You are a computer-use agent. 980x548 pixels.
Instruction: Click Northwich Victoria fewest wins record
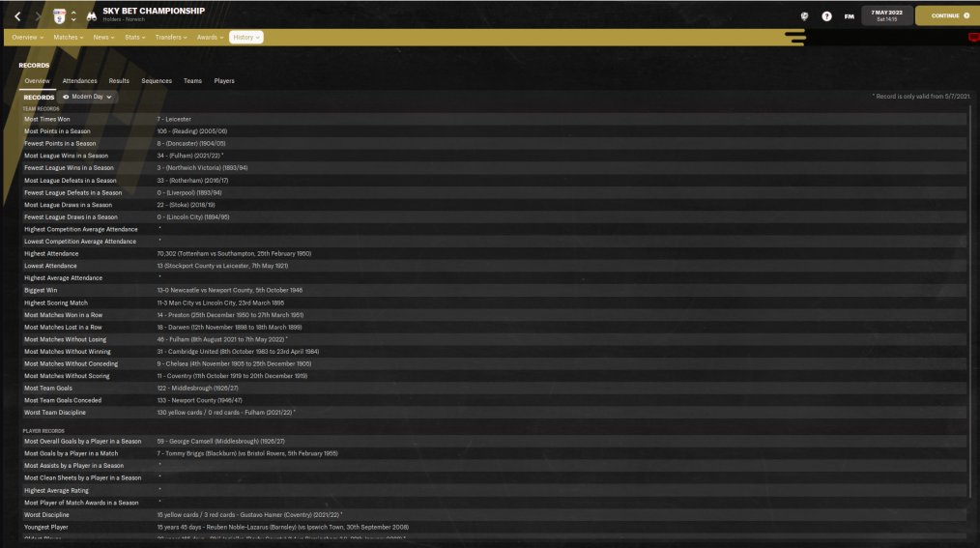coord(202,168)
